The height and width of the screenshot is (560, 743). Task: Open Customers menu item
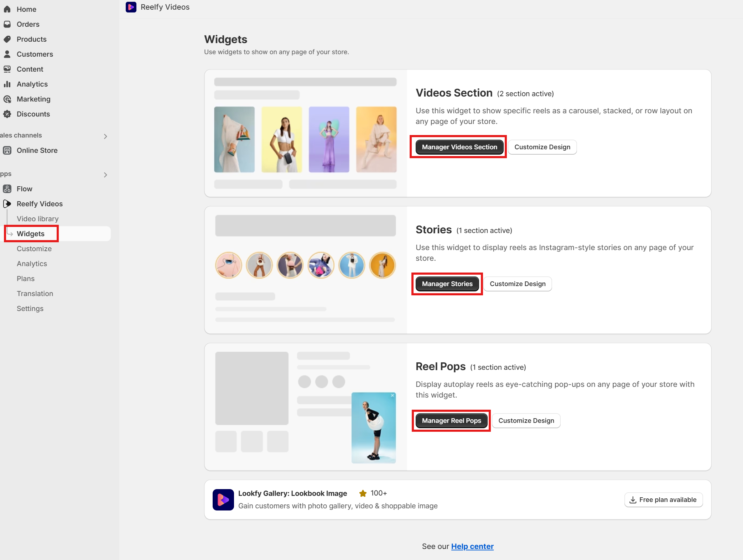(x=35, y=54)
